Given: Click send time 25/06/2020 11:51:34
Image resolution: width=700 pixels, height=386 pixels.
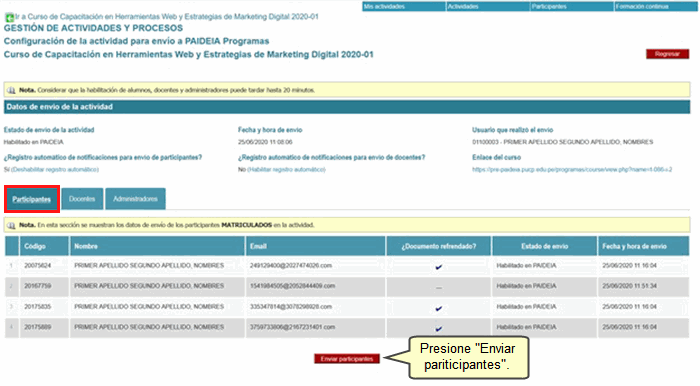Looking at the screenshot, I should click(x=629, y=286).
